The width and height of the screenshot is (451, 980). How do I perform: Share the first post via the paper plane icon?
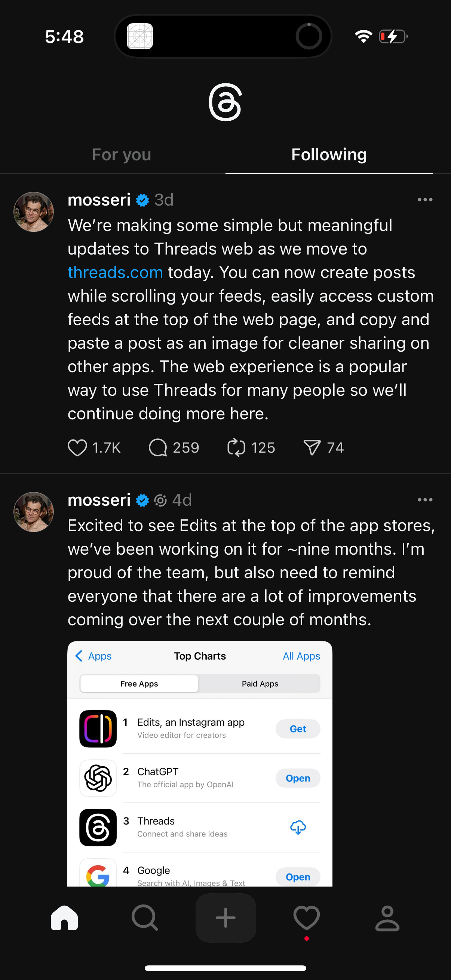[312, 448]
